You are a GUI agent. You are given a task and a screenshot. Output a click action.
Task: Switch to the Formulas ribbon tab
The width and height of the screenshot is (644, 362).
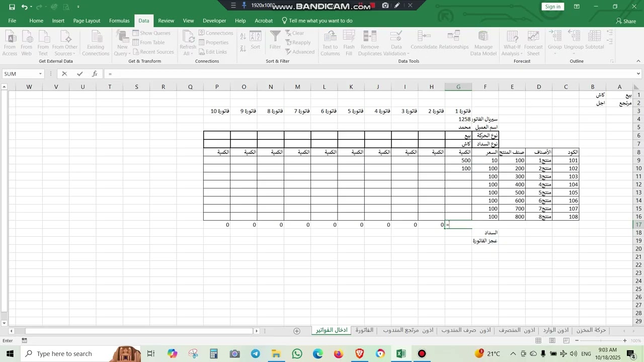119,21
